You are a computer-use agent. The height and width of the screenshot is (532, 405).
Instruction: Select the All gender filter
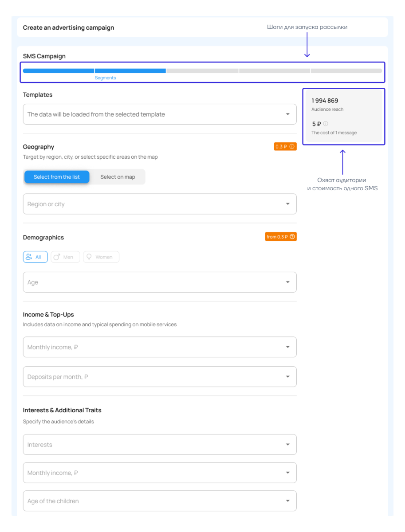(35, 257)
